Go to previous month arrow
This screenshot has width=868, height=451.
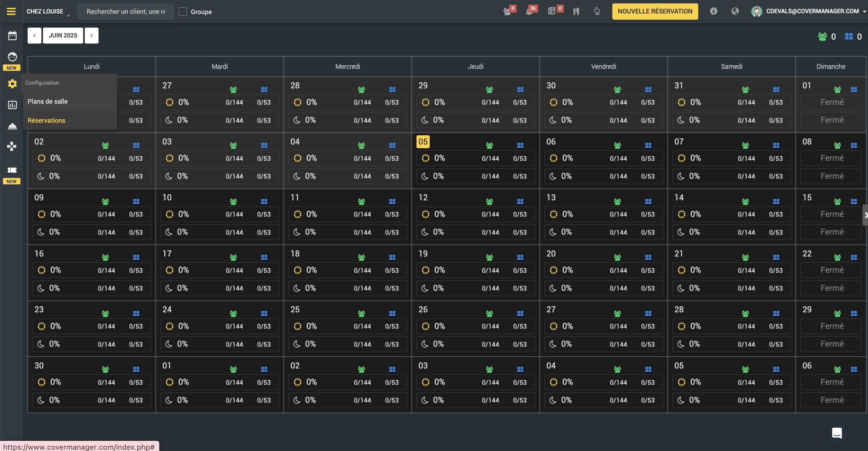(34, 35)
